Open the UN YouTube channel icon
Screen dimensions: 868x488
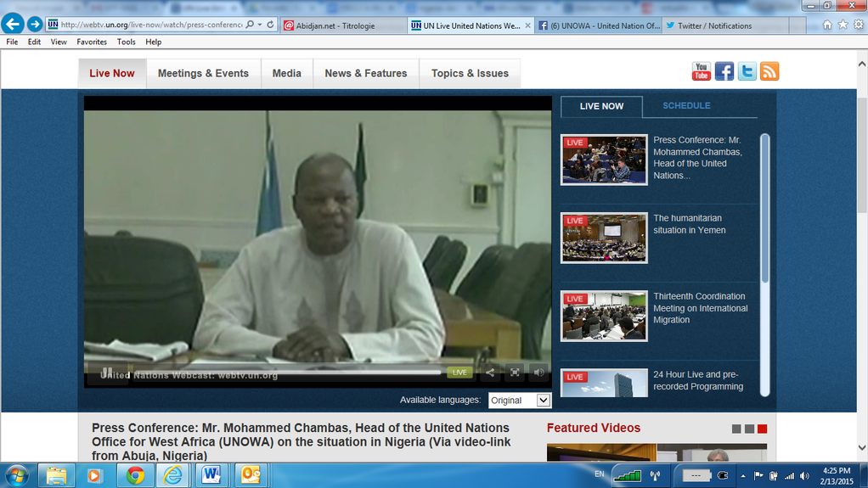(x=702, y=72)
